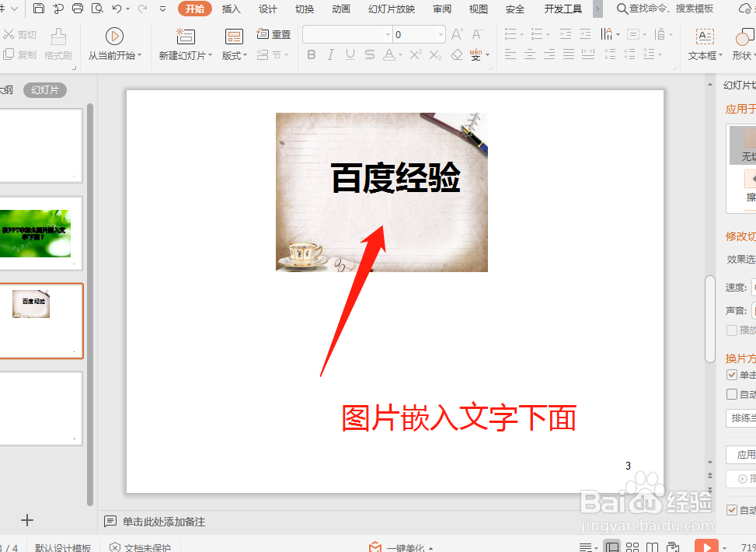
Task: Click the decrease indent icon
Action: pyautogui.click(x=566, y=33)
